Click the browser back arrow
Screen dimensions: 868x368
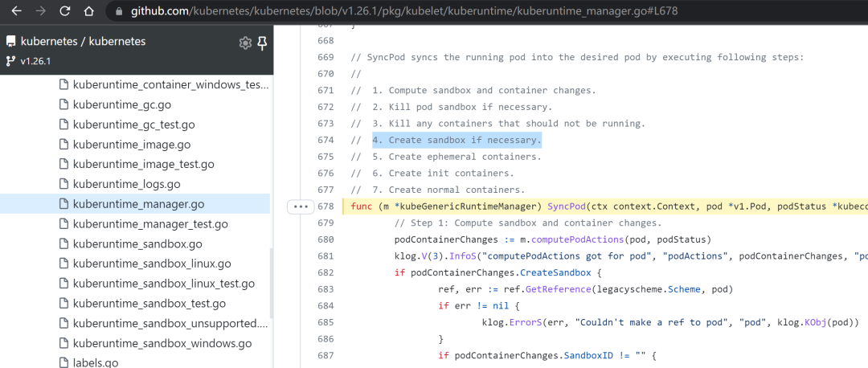coord(17,11)
